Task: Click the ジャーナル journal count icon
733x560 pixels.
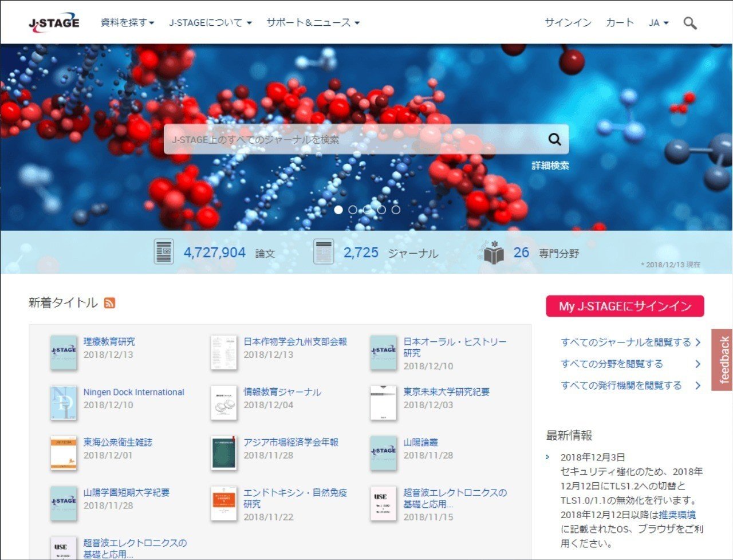Action: click(x=324, y=252)
